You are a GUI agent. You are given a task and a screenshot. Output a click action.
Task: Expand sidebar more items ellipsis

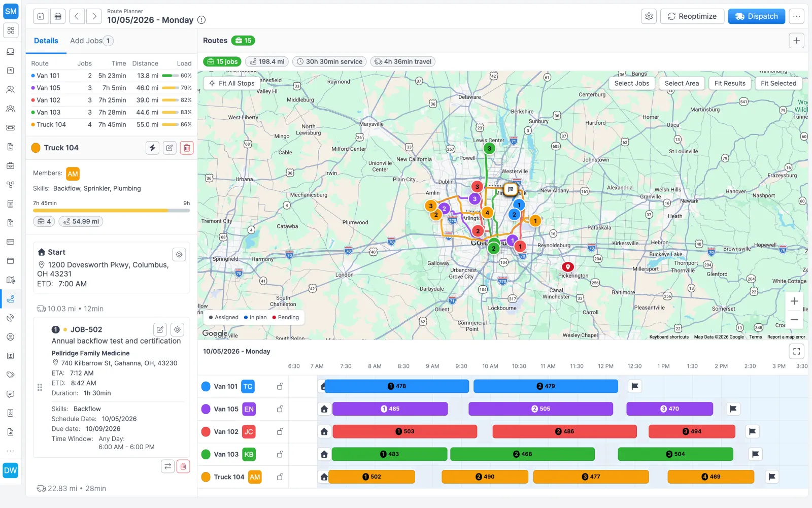[x=11, y=451]
